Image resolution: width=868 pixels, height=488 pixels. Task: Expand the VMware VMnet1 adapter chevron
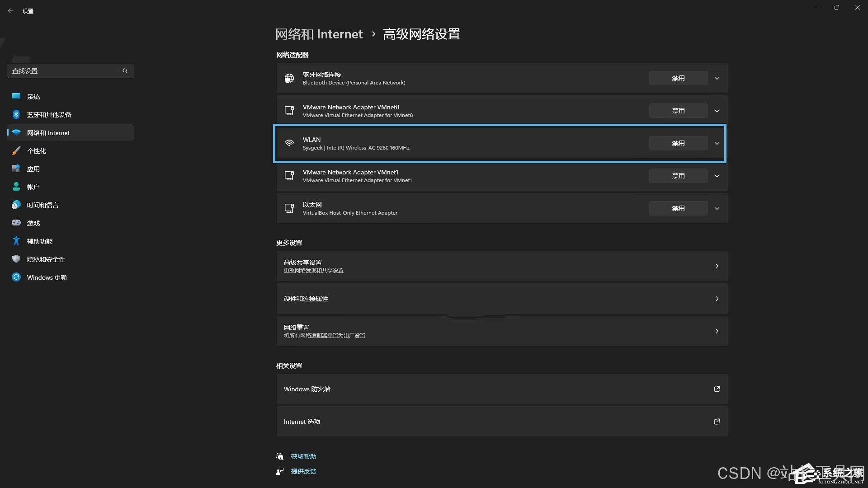(717, 176)
